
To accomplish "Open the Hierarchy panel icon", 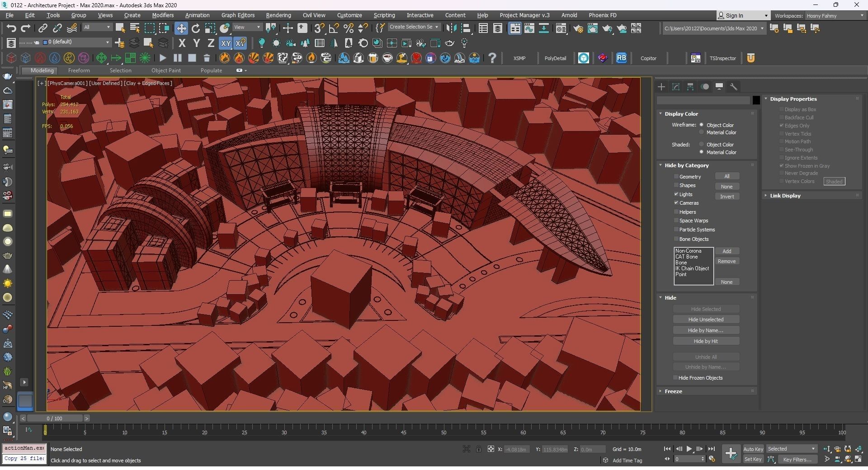I will pos(690,87).
